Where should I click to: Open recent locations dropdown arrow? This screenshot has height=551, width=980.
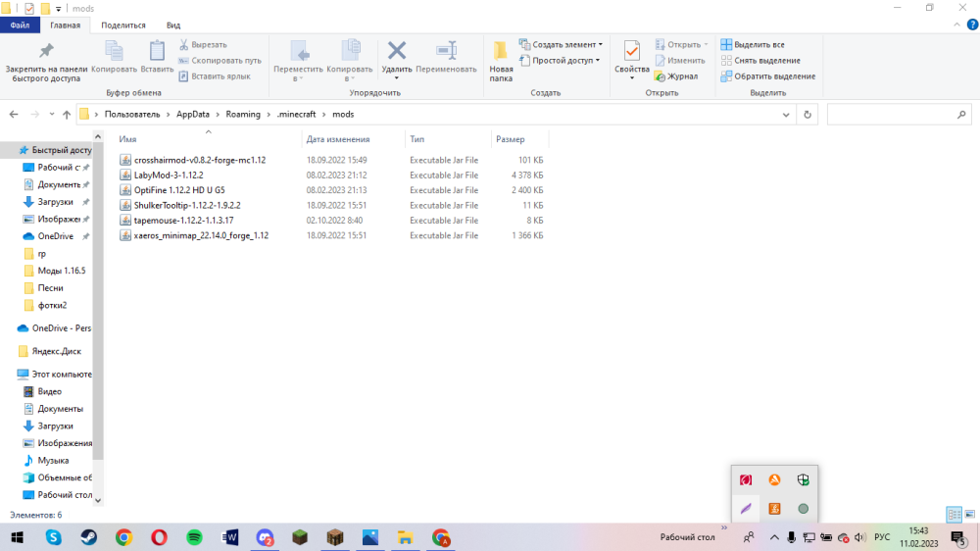(52, 115)
